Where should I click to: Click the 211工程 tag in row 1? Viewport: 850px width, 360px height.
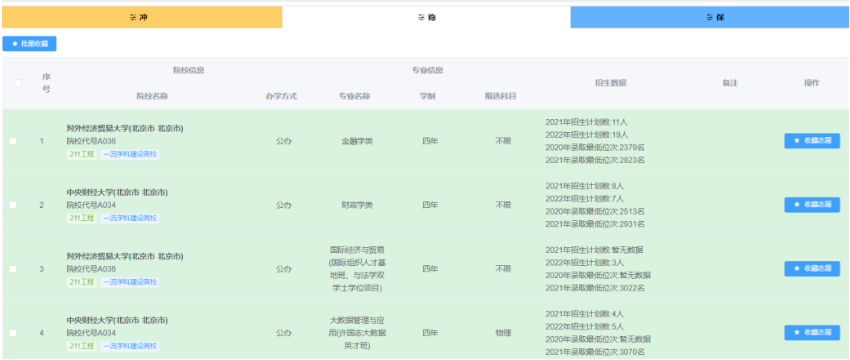pos(81,154)
